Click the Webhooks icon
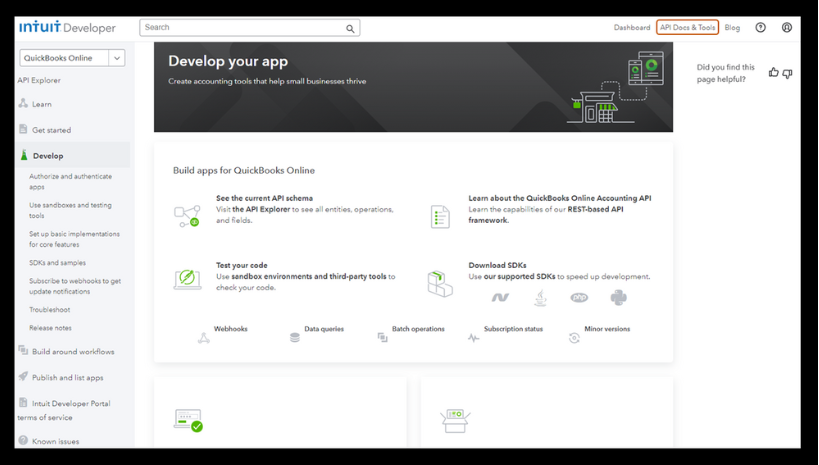Viewport: 819px width, 465px height. tap(204, 338)
